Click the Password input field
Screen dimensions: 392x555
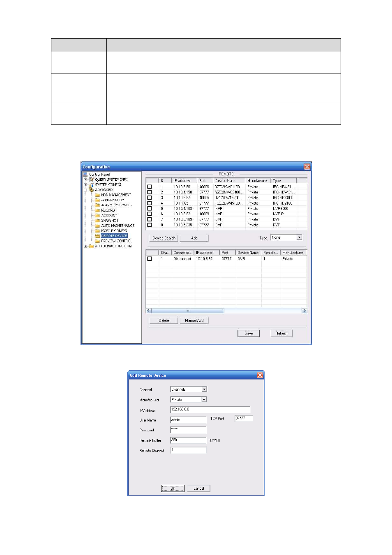coord(188,430)
